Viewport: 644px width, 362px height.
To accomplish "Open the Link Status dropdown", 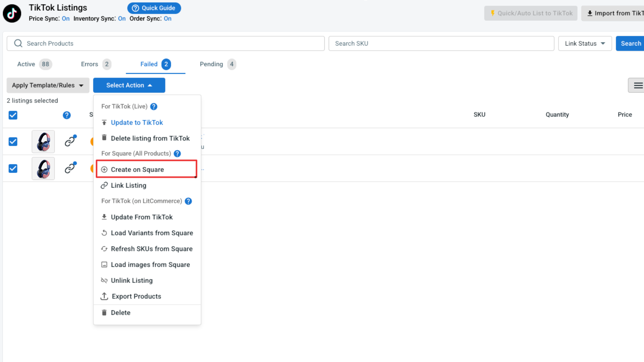I will [x=585, y=44].
